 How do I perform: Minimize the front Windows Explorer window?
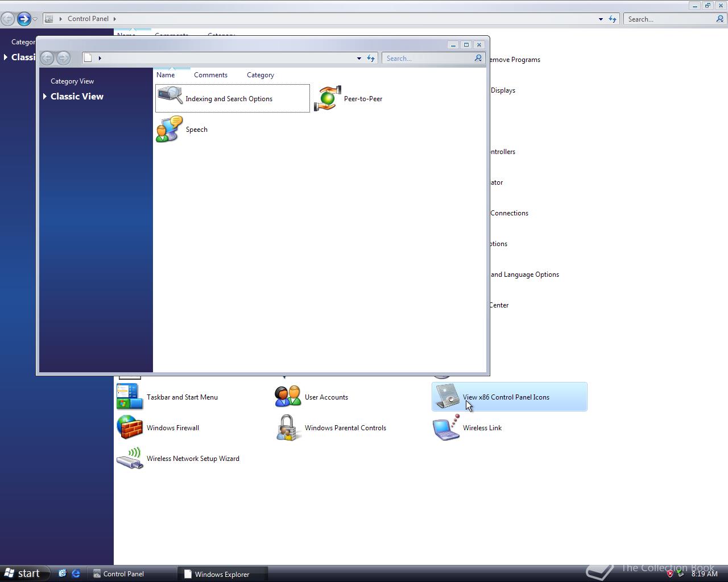[453, 44]
